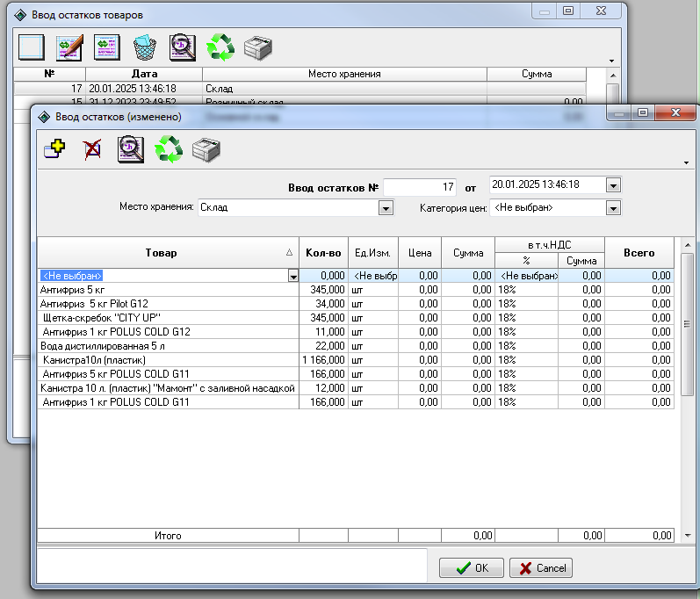
Task: Click the № column header in back window
Action: 49,74
